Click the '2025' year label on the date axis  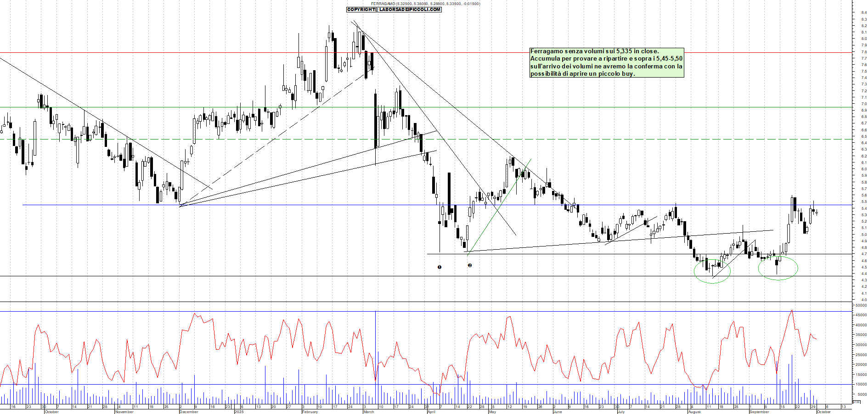[x=239, y=412]
